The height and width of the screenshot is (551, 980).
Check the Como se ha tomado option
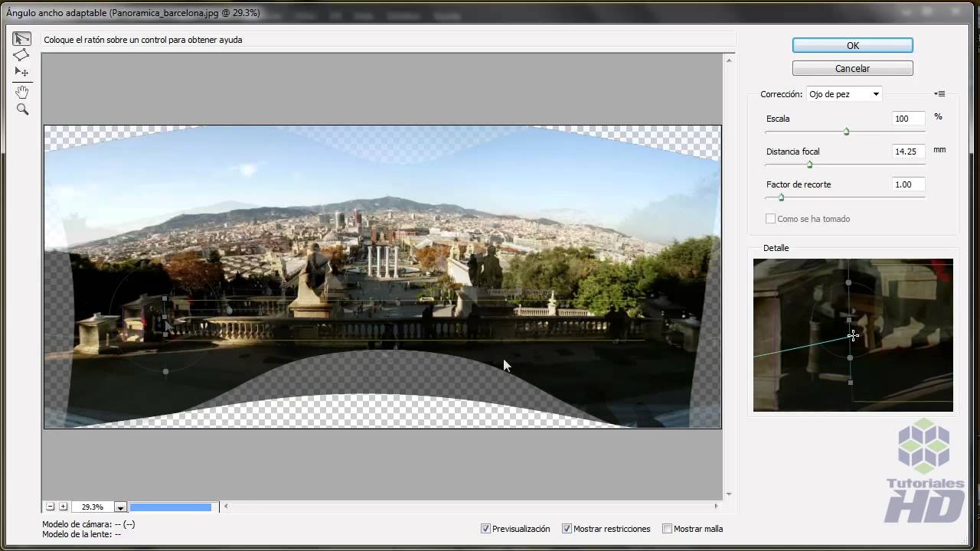click(x=770, y=219)
